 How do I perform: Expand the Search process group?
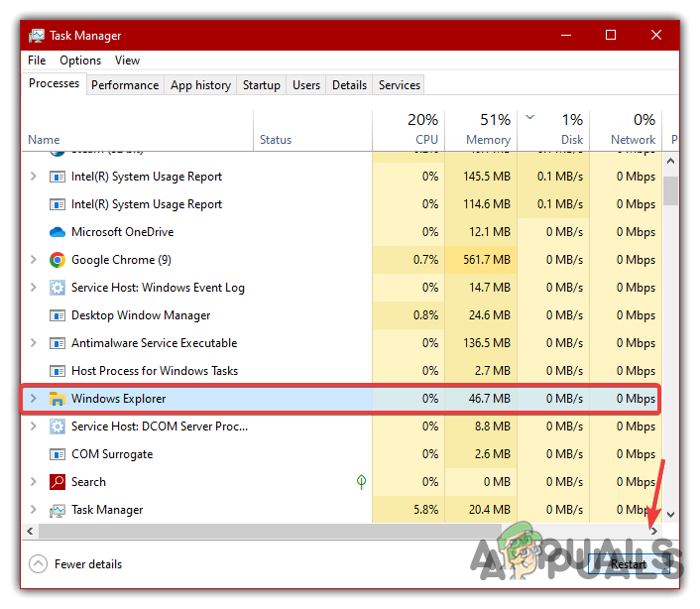[34, 482]
